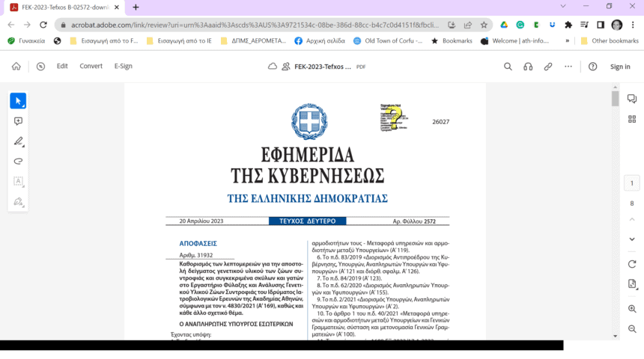Click the headphones read aloud icon
Screen dimensions: 644x359
click(528, 67)
